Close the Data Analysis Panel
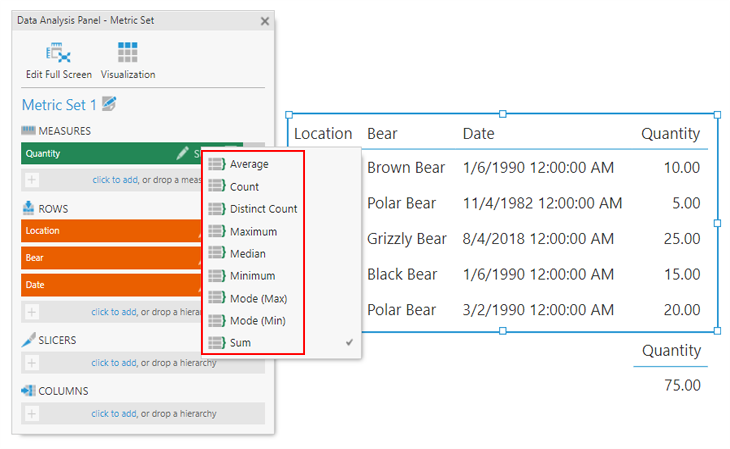The height and width of the screenshot is (449, 730). click(265, 21)
